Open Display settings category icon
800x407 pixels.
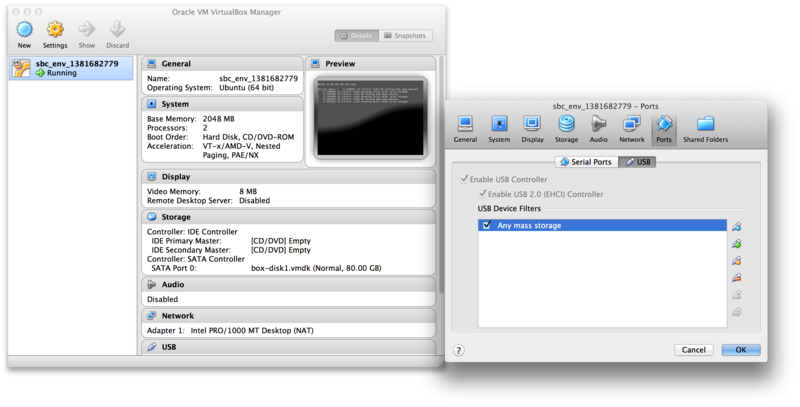[x=532, y=129]
